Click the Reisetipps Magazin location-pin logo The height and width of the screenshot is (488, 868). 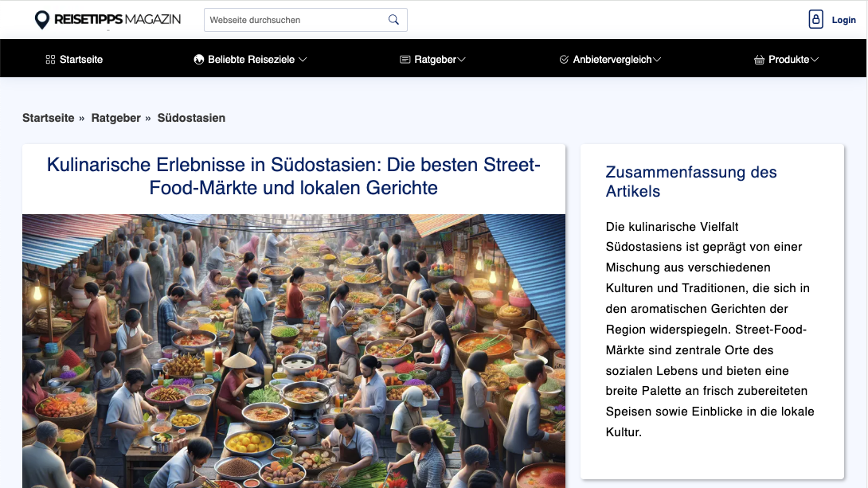(41, 19)
